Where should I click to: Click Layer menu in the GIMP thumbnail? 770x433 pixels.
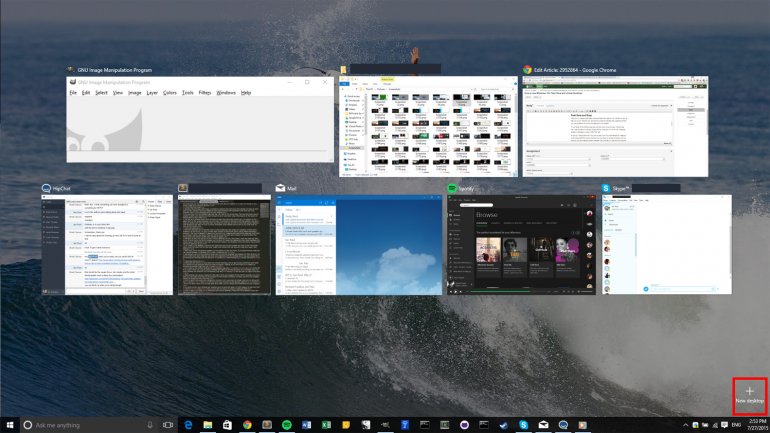click(152, 92)
